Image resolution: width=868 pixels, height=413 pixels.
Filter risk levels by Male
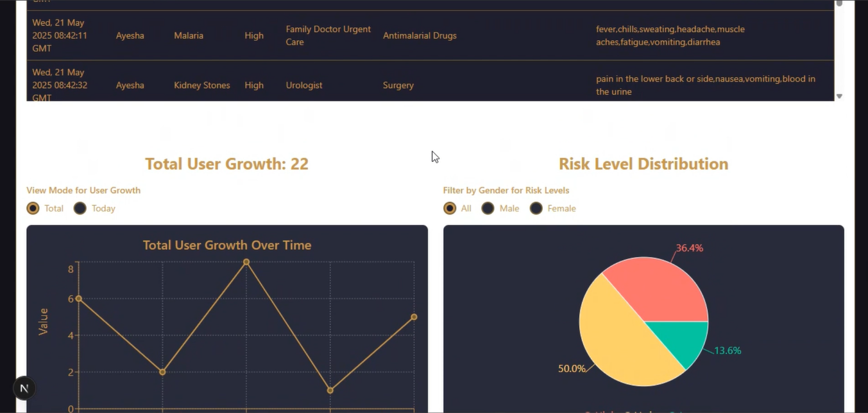coord(488,208)
